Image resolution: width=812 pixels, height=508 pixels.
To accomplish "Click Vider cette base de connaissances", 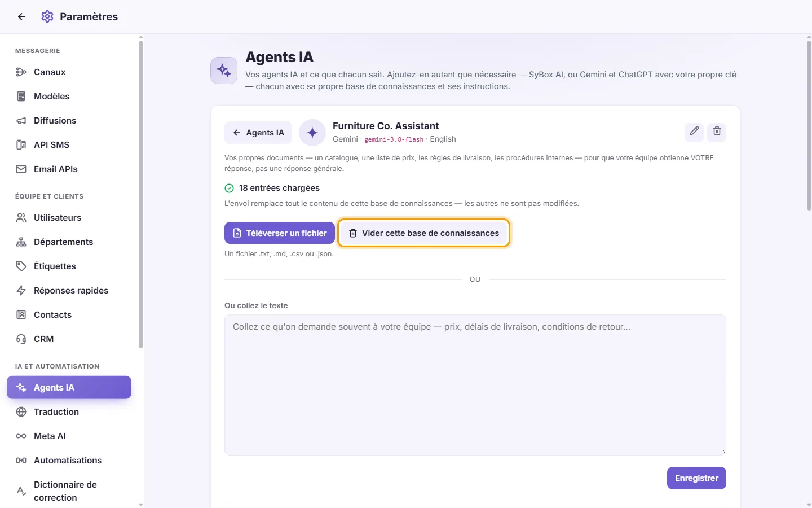I will pos(424,233).
